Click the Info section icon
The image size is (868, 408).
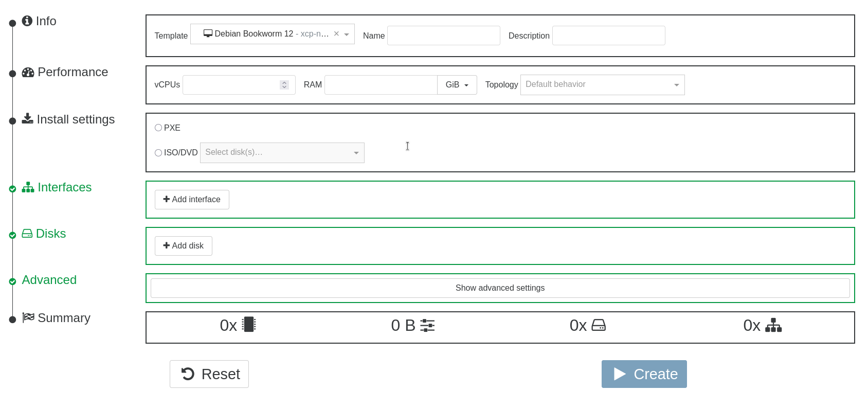click(x=27, y=21)
